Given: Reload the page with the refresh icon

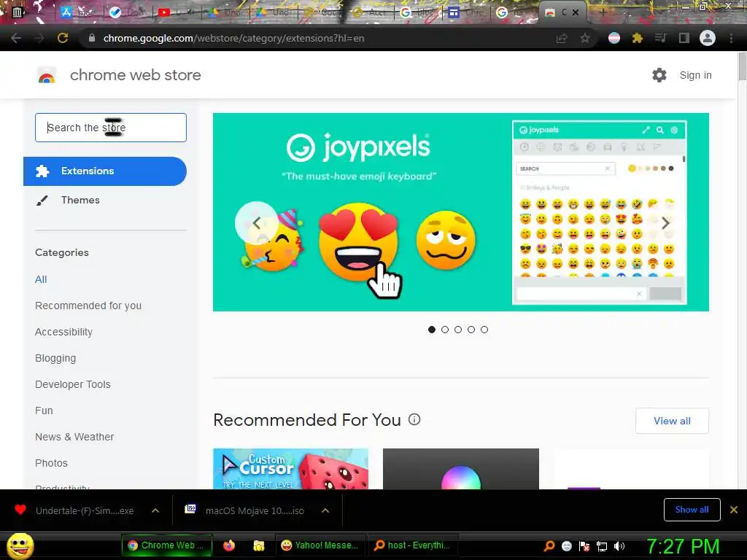Looking at the screenshot, I should (63, 38).
